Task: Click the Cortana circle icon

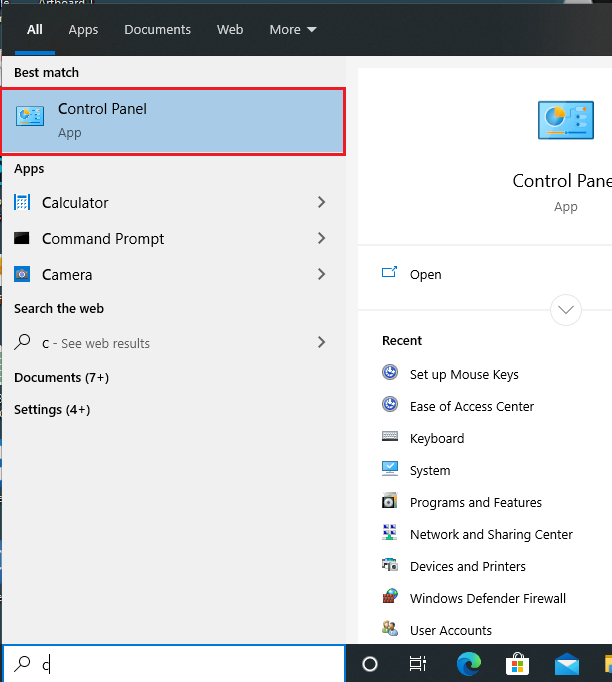Action: click(x=370, y=664)
